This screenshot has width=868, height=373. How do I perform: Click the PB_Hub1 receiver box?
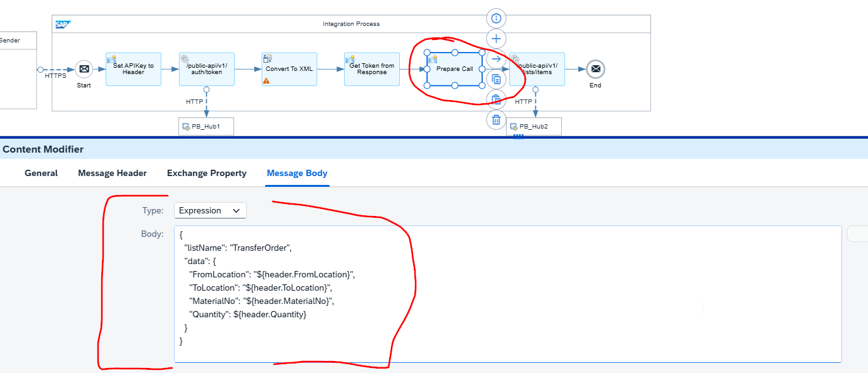pos(206,127)
